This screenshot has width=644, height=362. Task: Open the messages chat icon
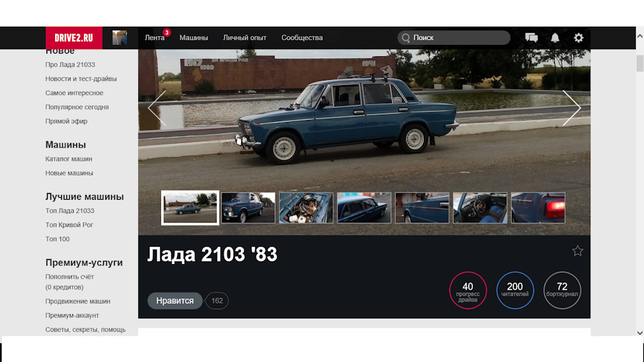(x=531, y=38)
